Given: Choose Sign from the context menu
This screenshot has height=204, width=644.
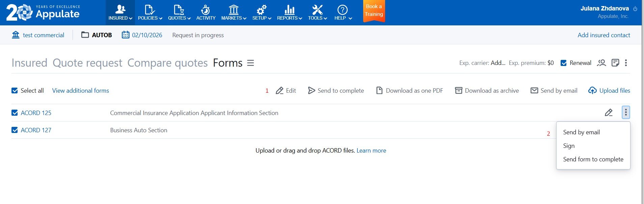Looking at the screenshot, I should [569, 146].
